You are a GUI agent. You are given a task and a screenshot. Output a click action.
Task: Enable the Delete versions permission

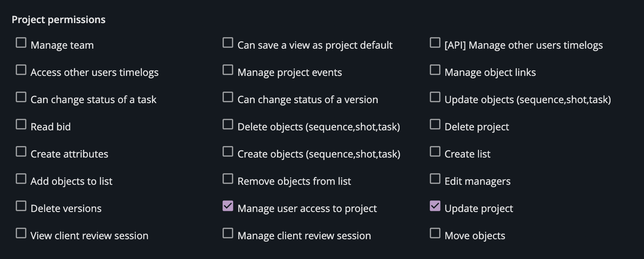21,206
